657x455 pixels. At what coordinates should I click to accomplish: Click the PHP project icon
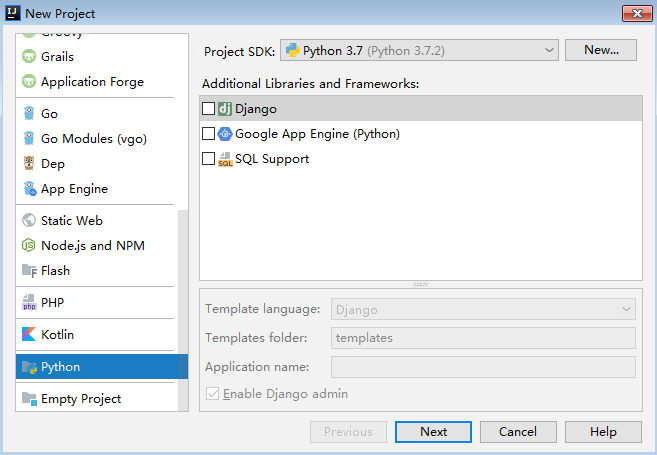point(29,302)
